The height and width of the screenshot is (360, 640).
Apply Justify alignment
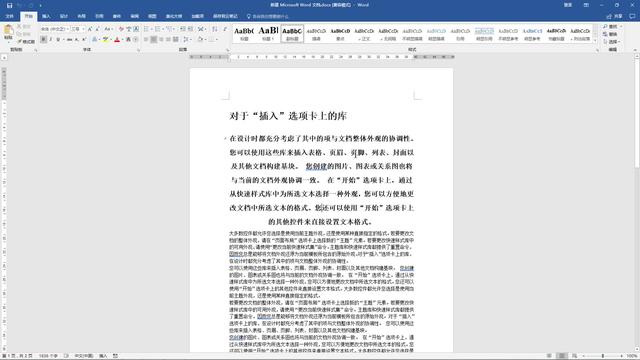point(168,40)
